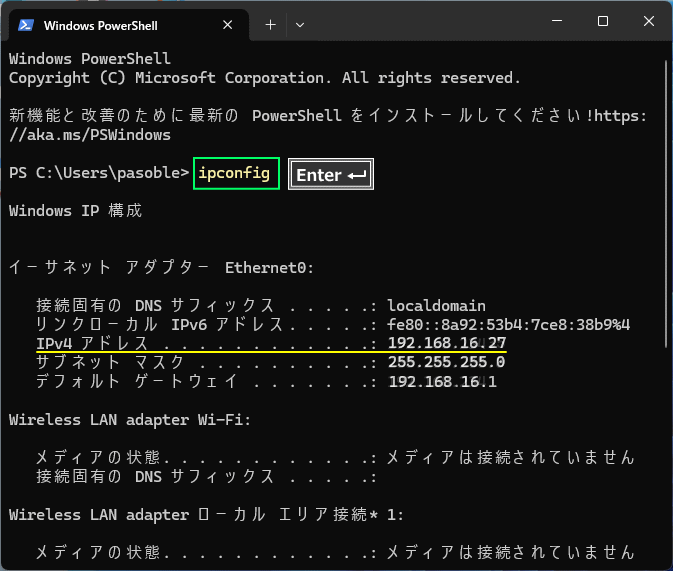Viewport: 673px width, 571px height.
Task: Minimize the PowerShell window
Action: pos(557,21)
